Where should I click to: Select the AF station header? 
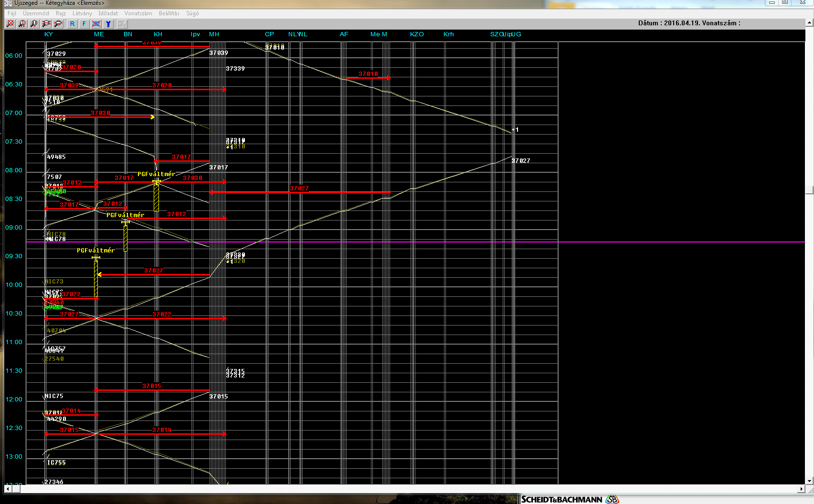[344, 34]
